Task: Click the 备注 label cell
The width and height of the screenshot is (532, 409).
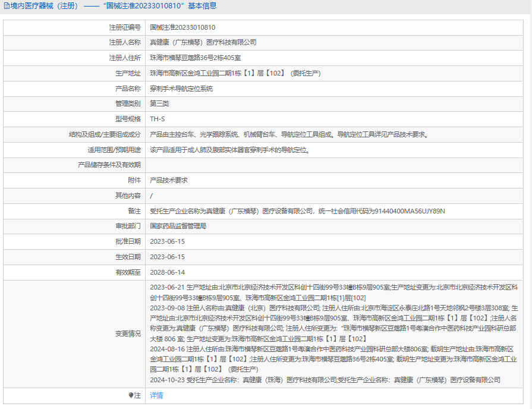Action: coord(74,211)
